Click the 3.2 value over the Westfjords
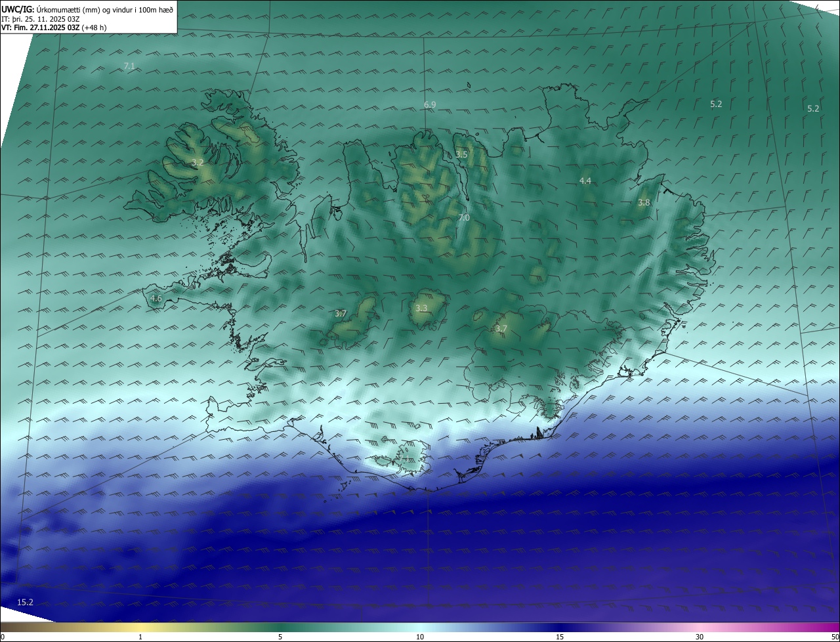The height and width of the screenshot is (642, 840). pos(198,162)
